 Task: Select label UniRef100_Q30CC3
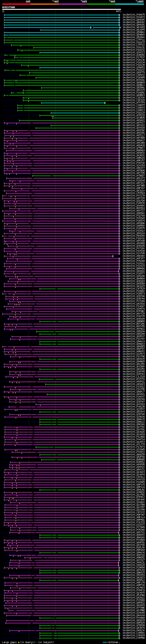[x=134, y=52]
